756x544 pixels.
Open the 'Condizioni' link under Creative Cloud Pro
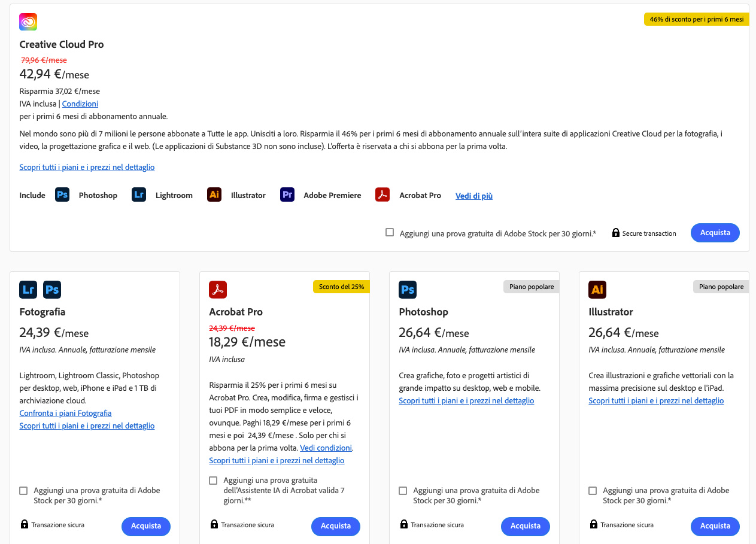80,104
